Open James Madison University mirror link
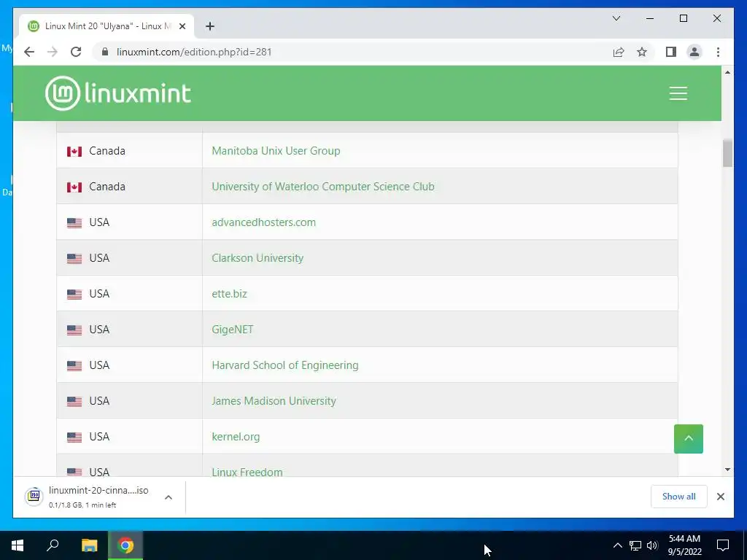 274,401
